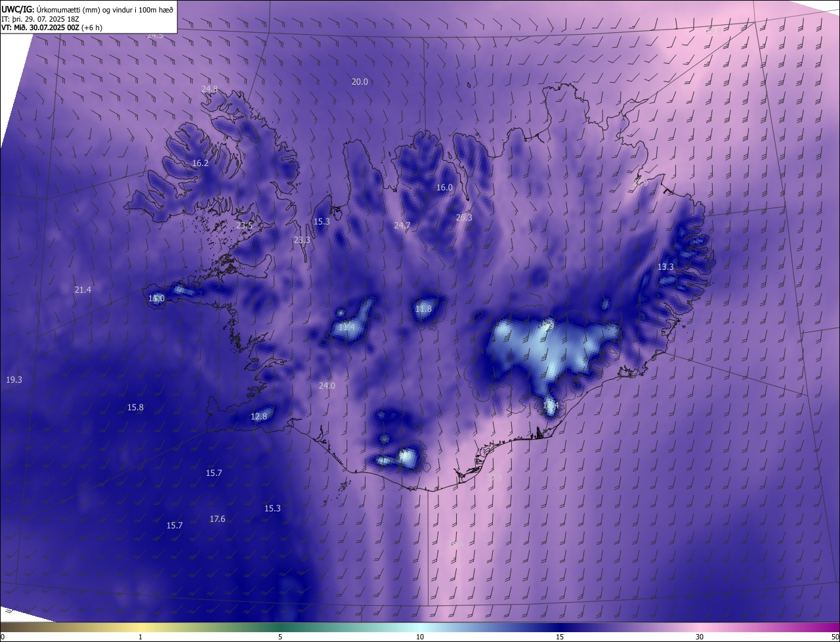Select the 30 tick on the colour scale

[x=700, y=637]
